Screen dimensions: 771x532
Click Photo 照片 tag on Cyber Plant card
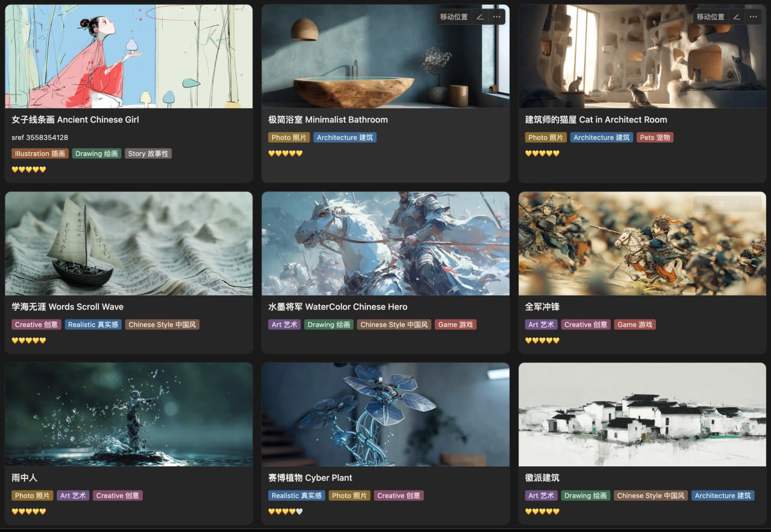click(349, 496)
